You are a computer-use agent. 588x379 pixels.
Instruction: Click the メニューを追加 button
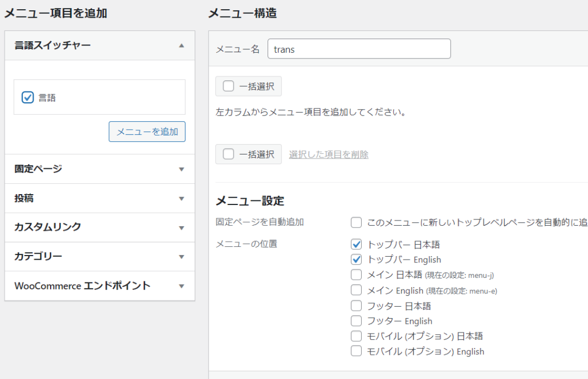147,132
